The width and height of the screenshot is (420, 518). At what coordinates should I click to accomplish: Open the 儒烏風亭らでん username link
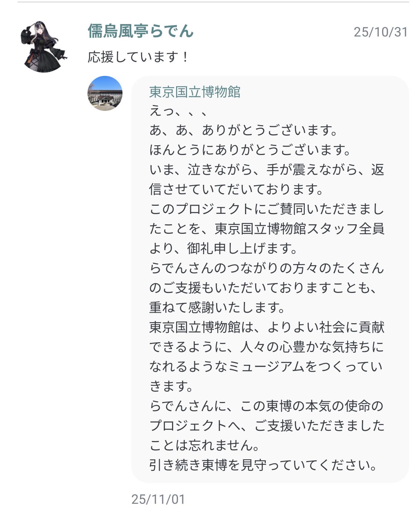[140, 31]
